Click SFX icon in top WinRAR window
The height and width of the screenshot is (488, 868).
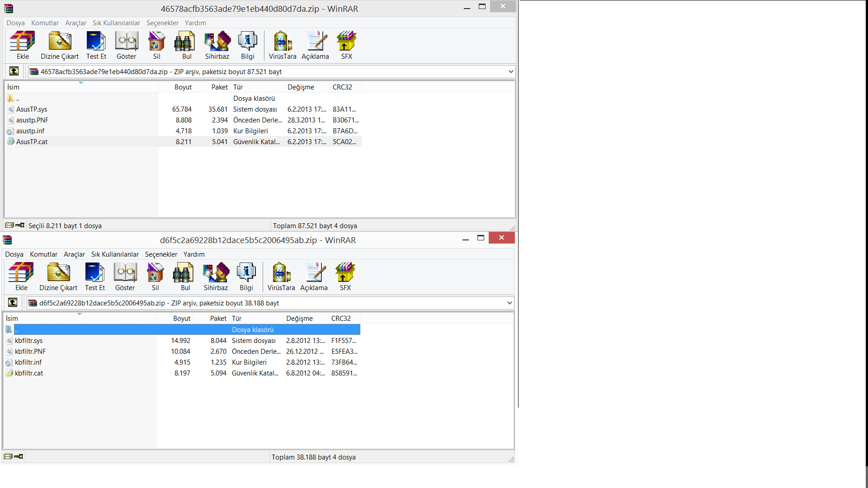tap(347, 45)
